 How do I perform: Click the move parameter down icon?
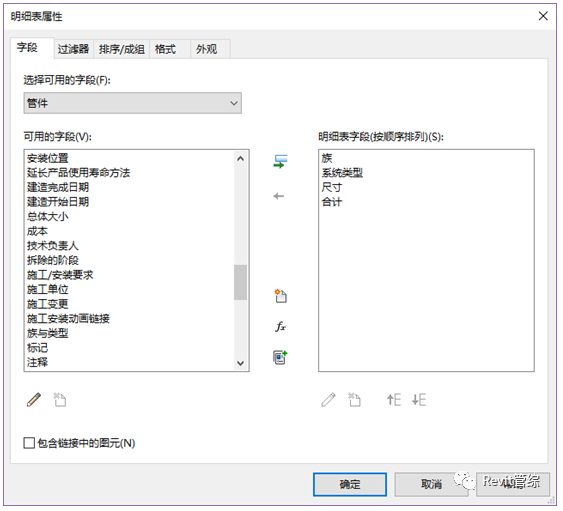point(419,400)
